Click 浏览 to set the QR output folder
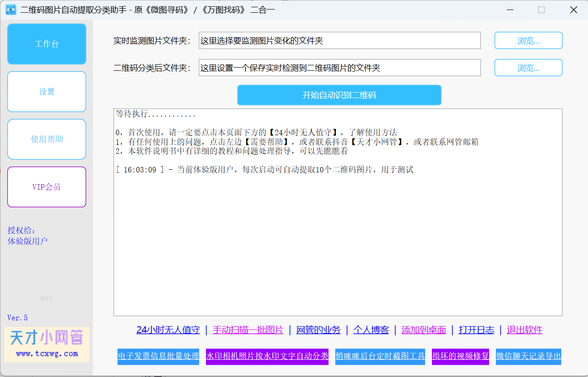This screenshot has height=377, width=588. (528, 67)
